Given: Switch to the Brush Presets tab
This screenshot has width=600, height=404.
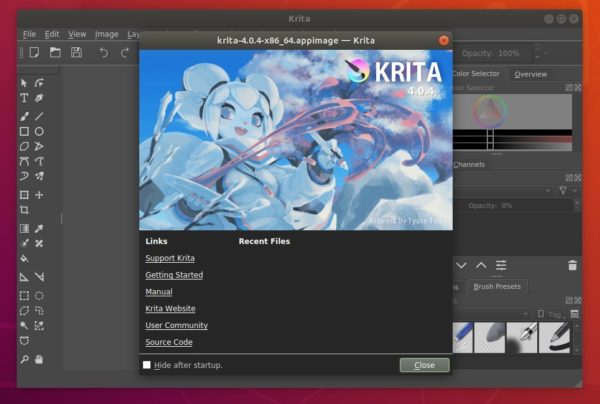Looking at the screenshot, I should [x=497, y=287].
